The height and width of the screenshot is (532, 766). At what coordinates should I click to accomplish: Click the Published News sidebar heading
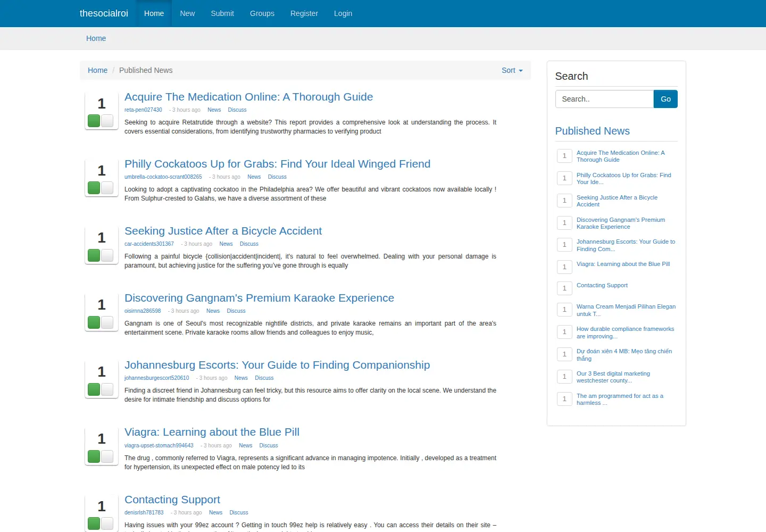[x=592, y=131]
